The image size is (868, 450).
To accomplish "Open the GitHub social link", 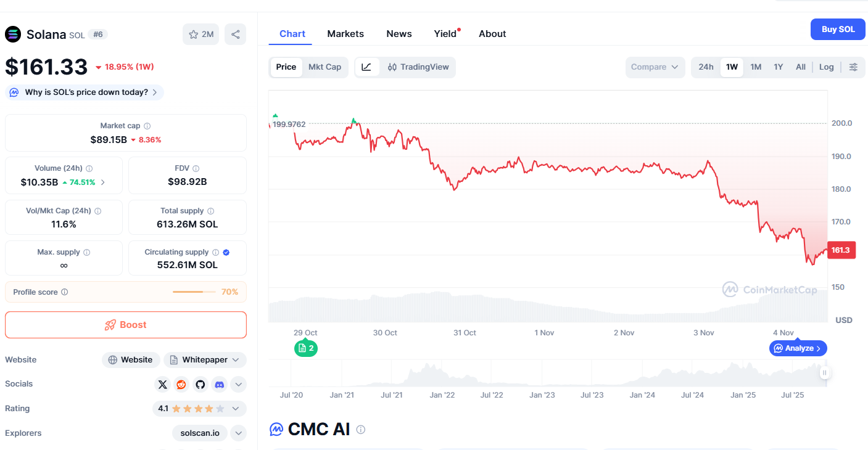I will (x=200, y=385).
